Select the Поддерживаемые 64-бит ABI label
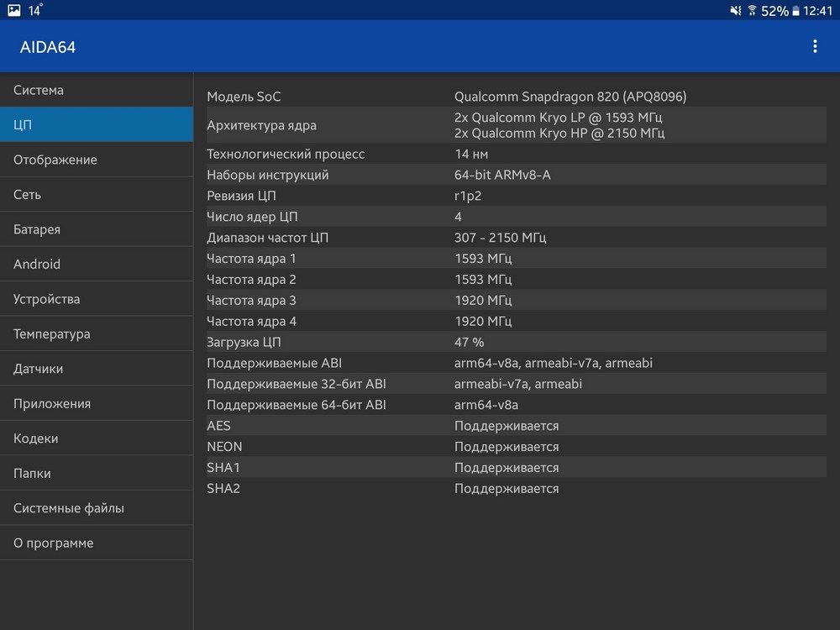This screenshot has height=630, width=840. tap(297, 405)
